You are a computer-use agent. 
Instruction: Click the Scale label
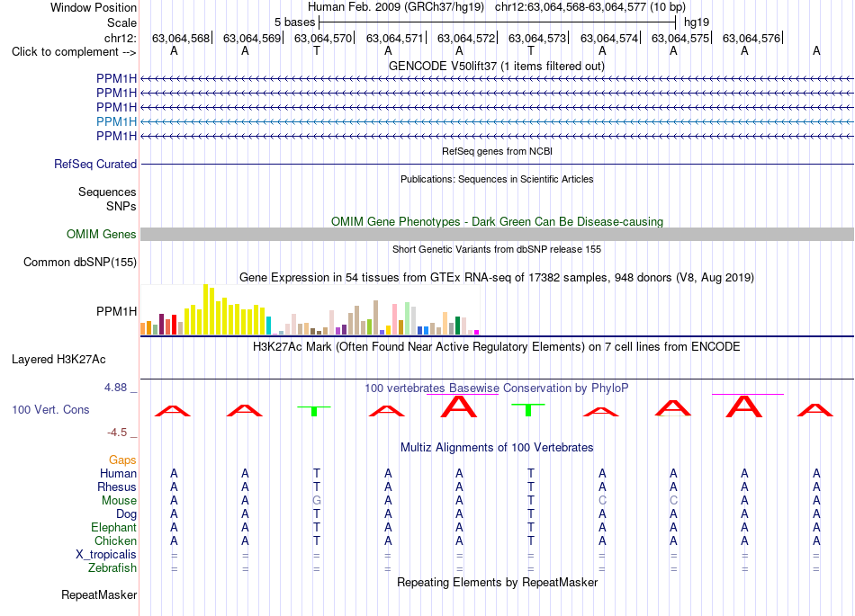coord(121,22)
